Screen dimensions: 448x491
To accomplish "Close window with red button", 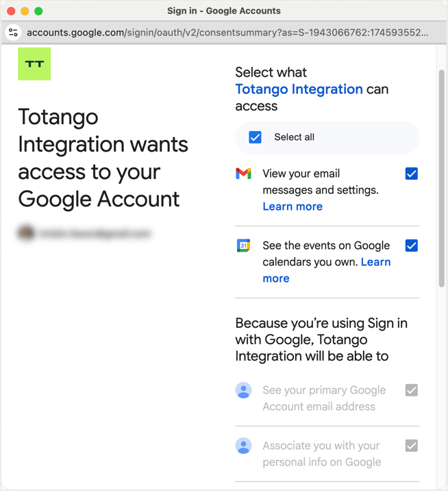I will tap(11, 11).
